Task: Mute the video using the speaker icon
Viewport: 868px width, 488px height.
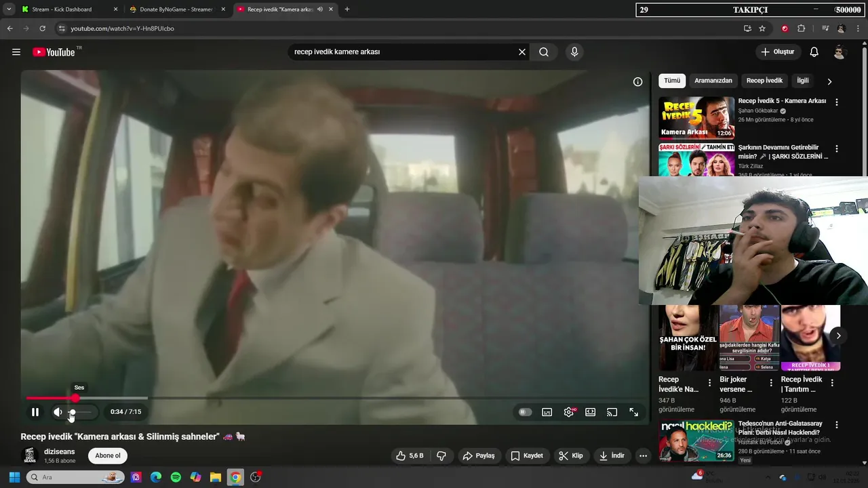Action: click(x=58, y=412)
